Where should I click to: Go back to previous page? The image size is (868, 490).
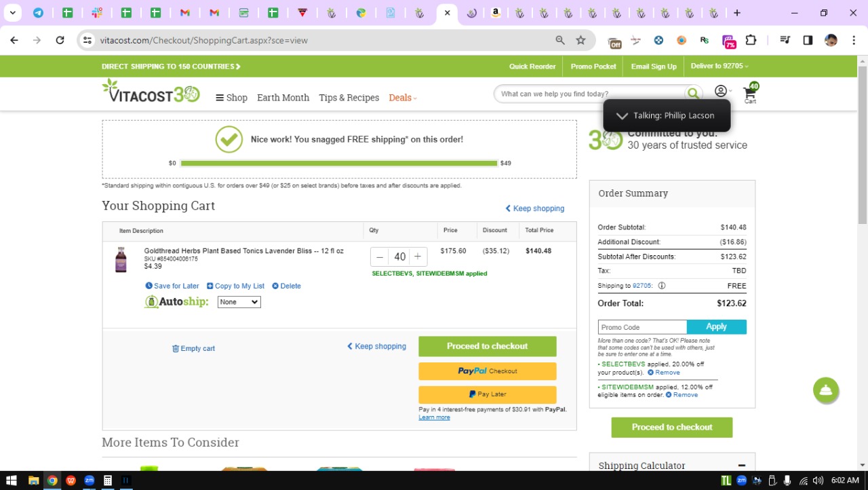pos(15,40)
